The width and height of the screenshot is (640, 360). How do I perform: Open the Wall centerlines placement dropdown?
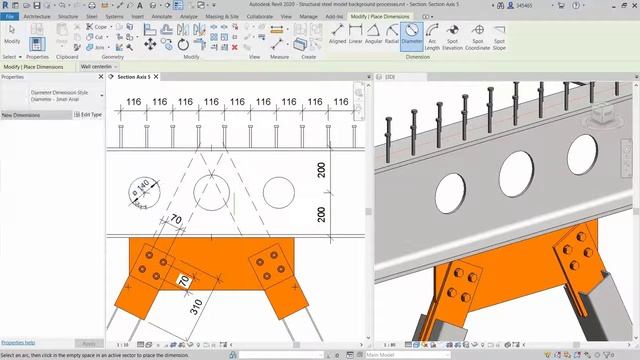click(99, 67)
